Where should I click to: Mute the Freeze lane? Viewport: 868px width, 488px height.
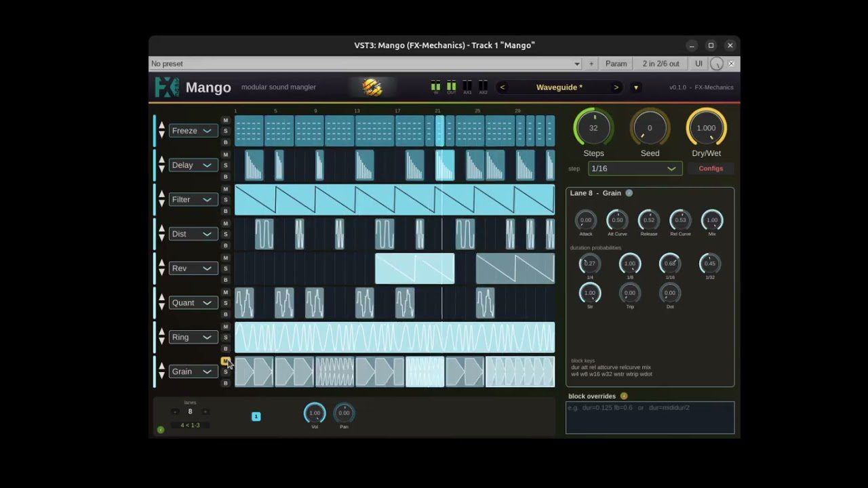[x=226, y=120]
